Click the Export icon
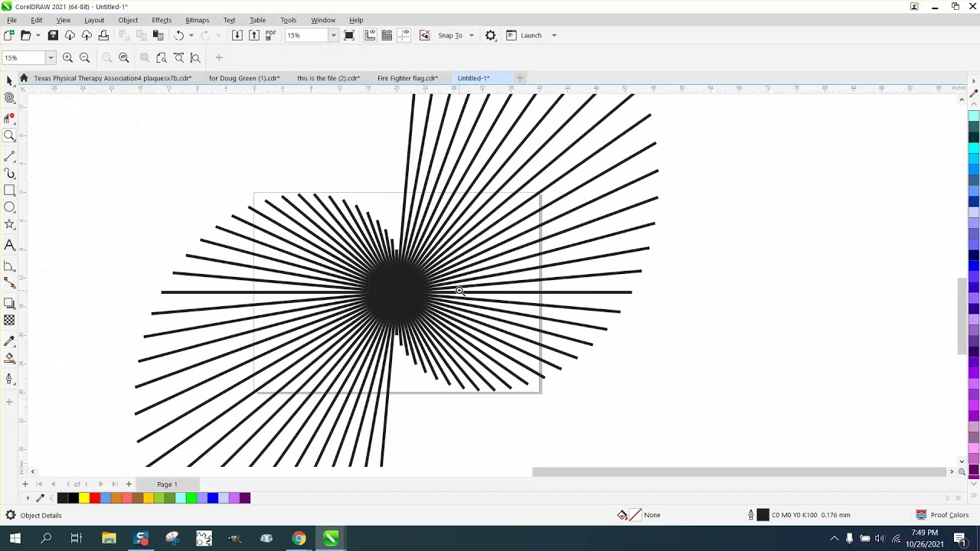The image size is (980, 551). 254,35
